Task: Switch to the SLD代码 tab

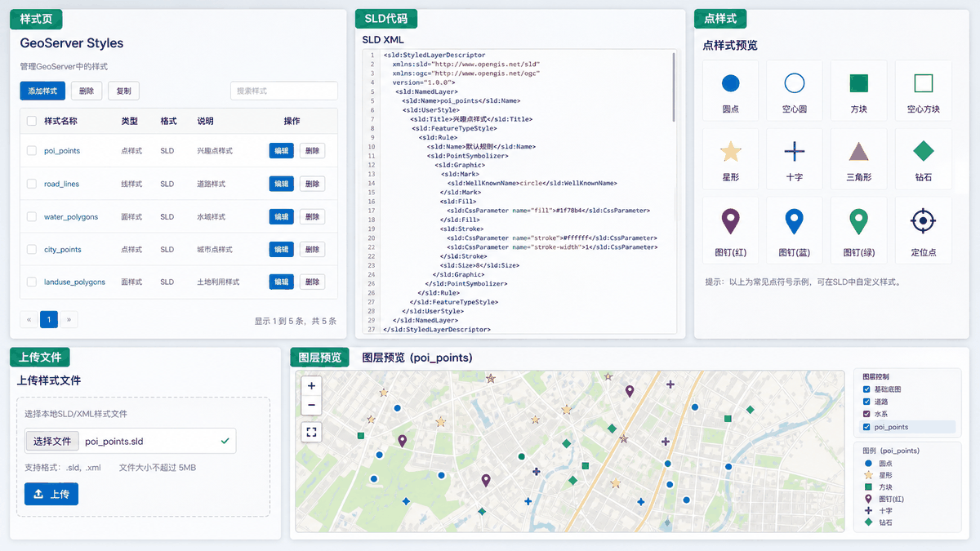Action: [x=386, y=19]
